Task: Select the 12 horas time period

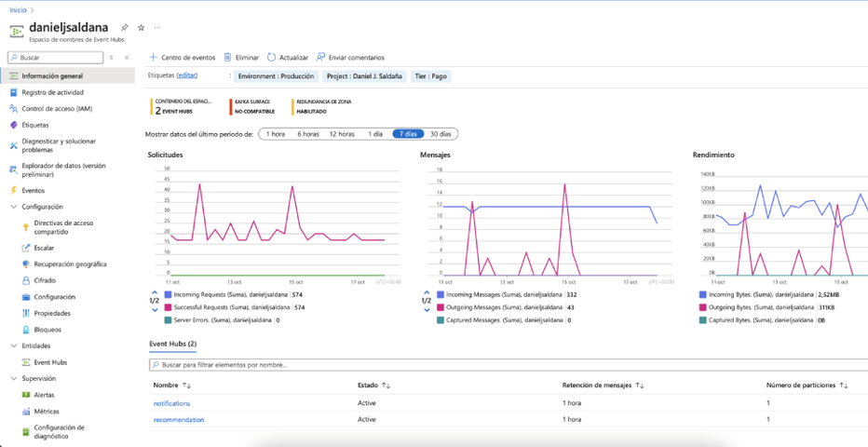Action: (x=342, y=134)
